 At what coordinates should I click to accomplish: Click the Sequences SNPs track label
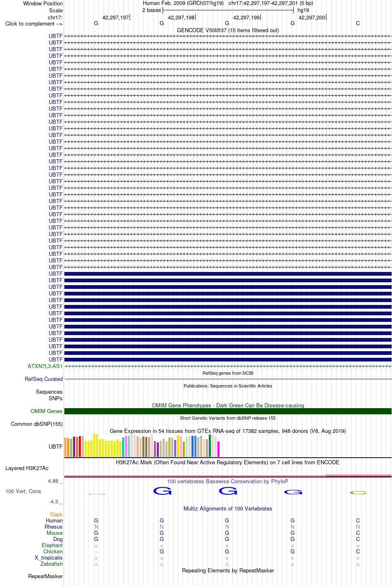point(49,395)
